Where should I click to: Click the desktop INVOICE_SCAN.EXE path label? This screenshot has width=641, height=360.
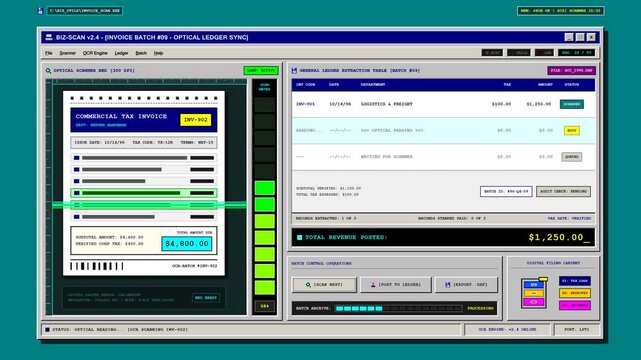click(85, 11)
